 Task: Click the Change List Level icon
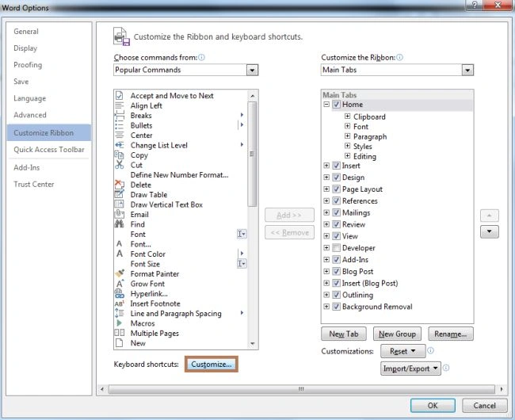pos(119,145)
